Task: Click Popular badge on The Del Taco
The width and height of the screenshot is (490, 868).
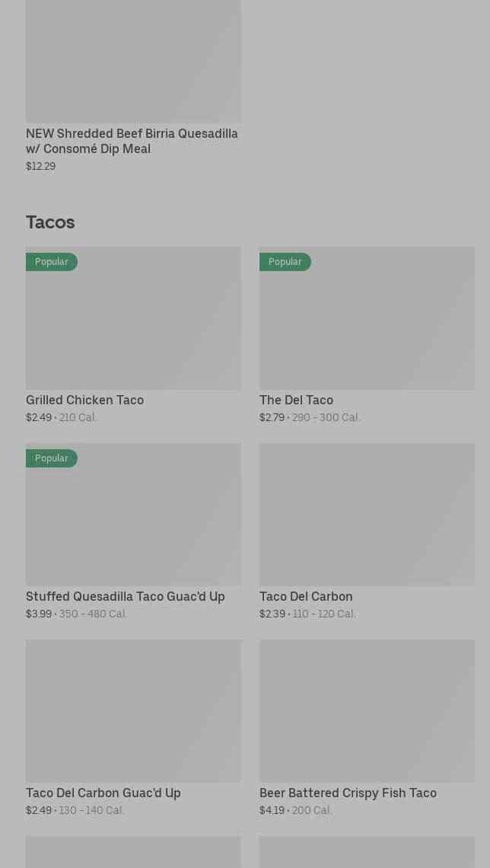Action: click(x=285, y=262)
